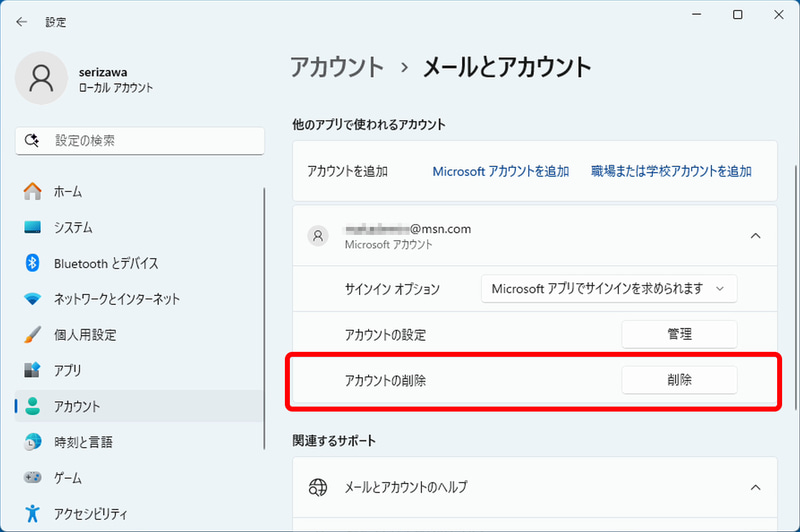This screenshot has width=800, height=532.
Task: Click the serizawa profile avatar
Action: click(41, 78)
